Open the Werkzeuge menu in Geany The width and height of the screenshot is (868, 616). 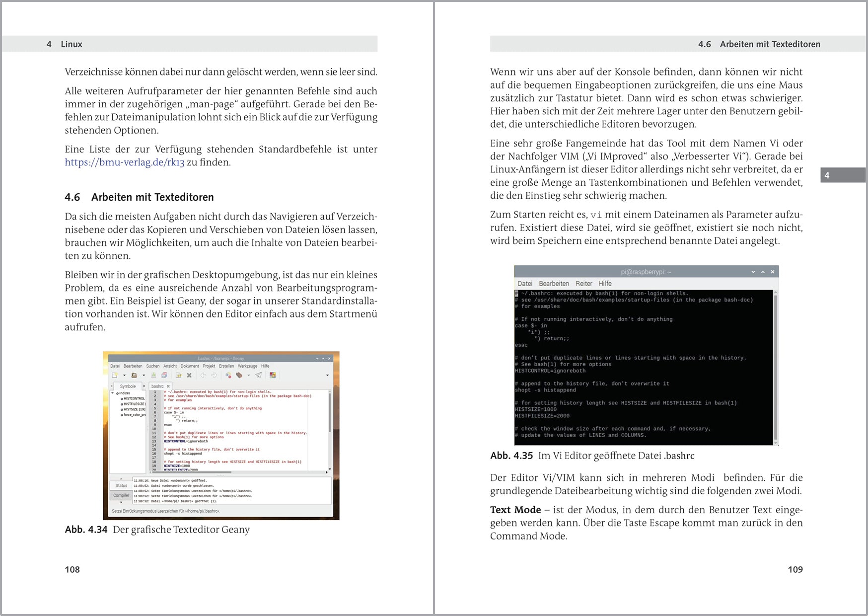(247, 366)
